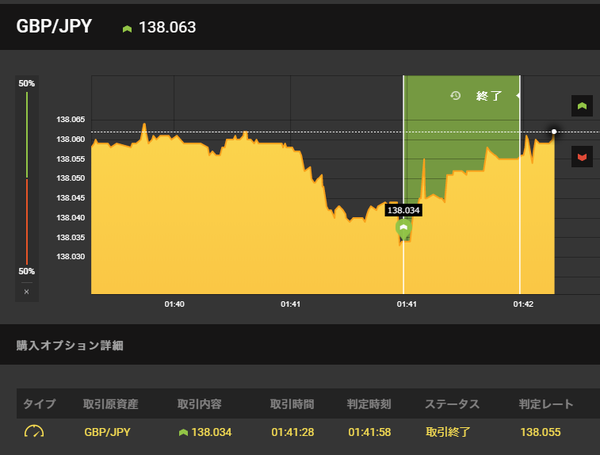This screenshot has width=600, height=455.
Task: Click the clock icon beside 終了
Action: click(455, 95)
